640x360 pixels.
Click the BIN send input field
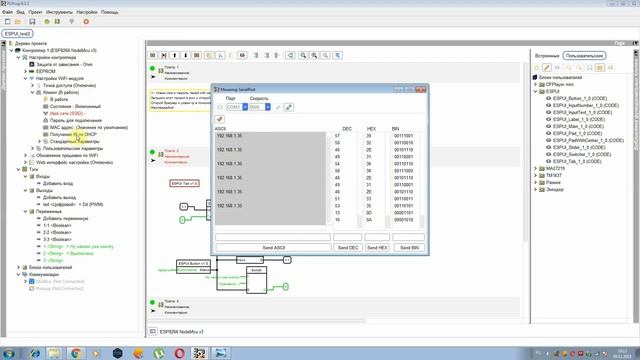[x=409, y=237]
